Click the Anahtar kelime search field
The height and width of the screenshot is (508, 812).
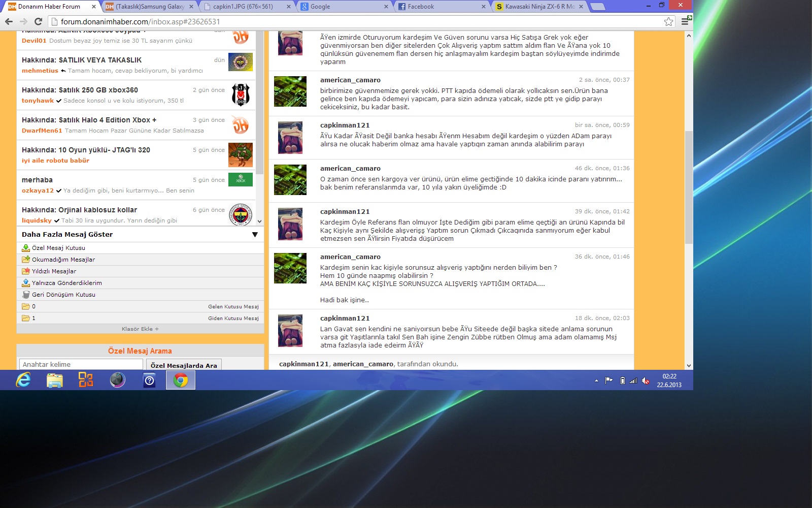pyautogui.click(x=81, y=364)
